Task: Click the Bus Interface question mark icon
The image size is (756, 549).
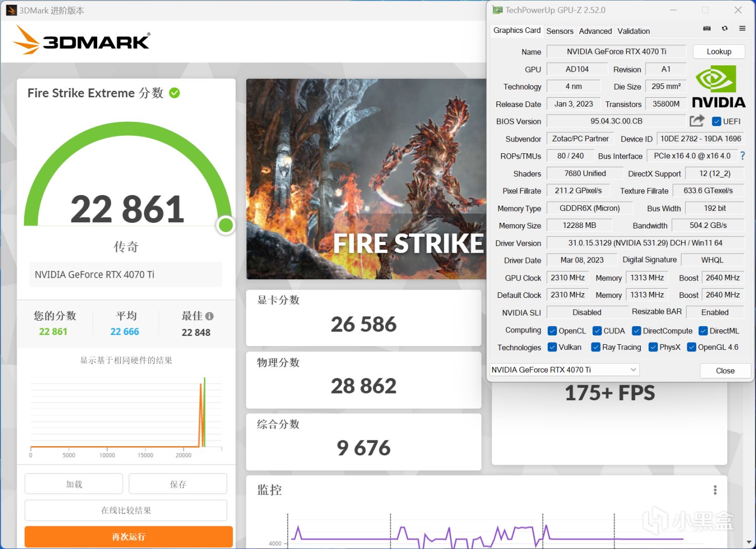Action: coord(742,155)
